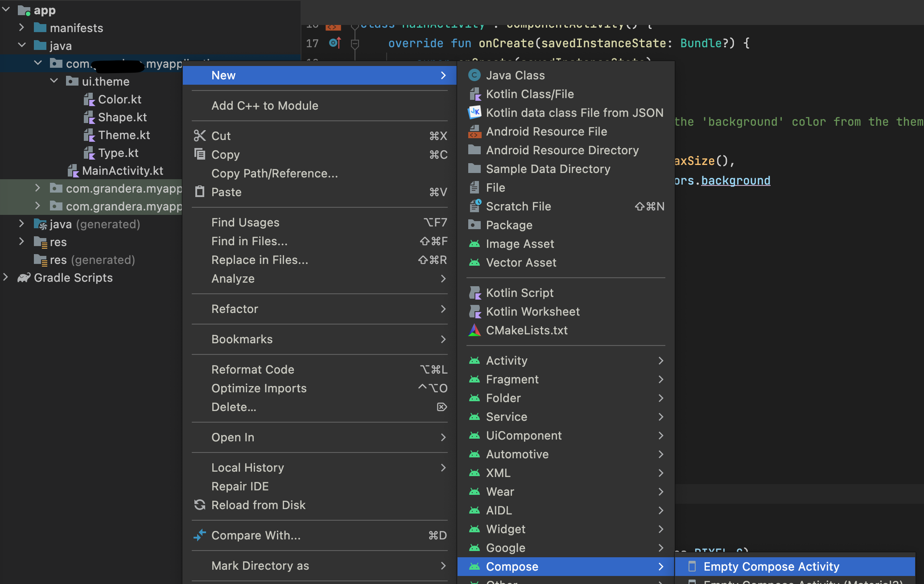The height and width of the screenshot is (584, 924).
Task: Expand the Gradle Scripts node
Action: pyautogui.click(x=6, y=277)
